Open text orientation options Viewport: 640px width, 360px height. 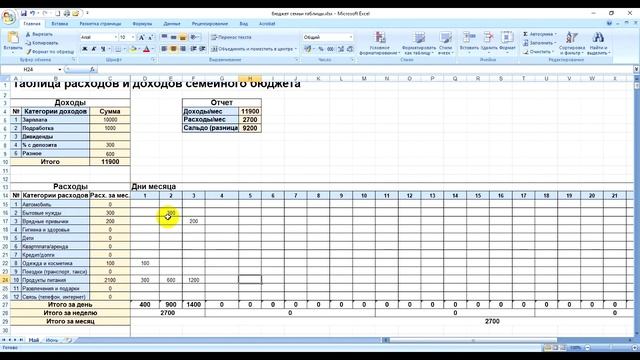[x=195, y=37]
